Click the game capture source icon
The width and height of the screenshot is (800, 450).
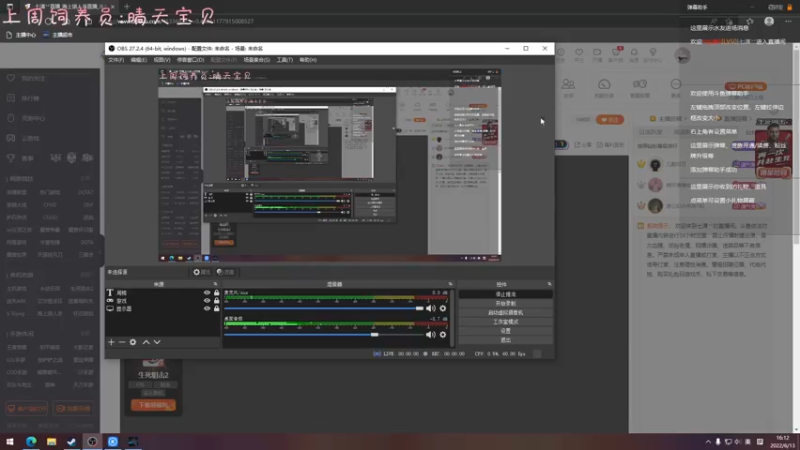pos(110,301)
